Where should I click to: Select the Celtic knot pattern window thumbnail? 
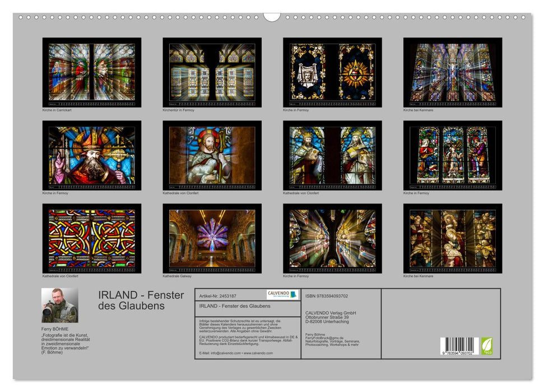click(91, 239)
